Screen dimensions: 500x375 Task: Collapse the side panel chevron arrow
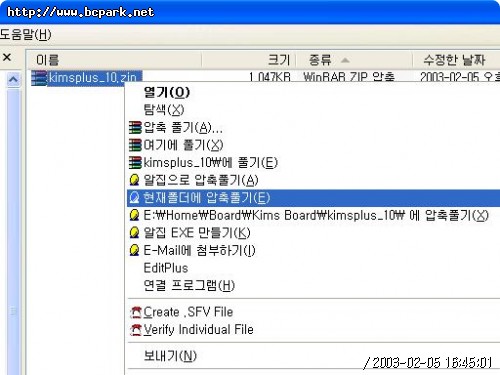click(x=13, y=79)
